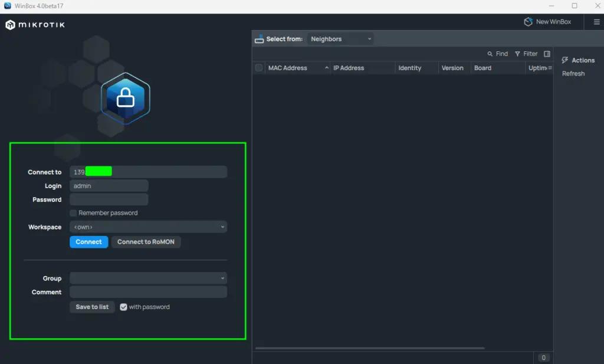Image resolution: width=604 pixels, height=364 pixels.
Task: Click the Save to list button
Action: (x=92, y=307)
